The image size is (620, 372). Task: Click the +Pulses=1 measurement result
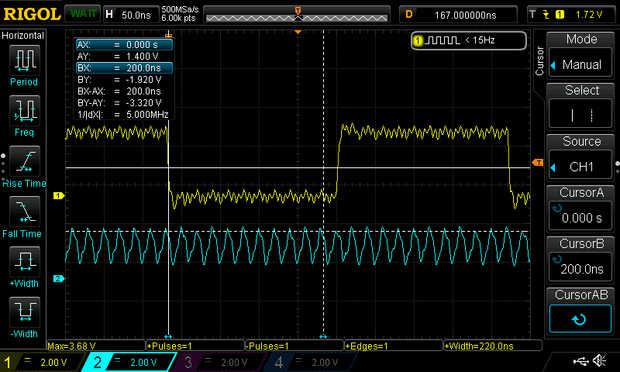pos(195,346)
